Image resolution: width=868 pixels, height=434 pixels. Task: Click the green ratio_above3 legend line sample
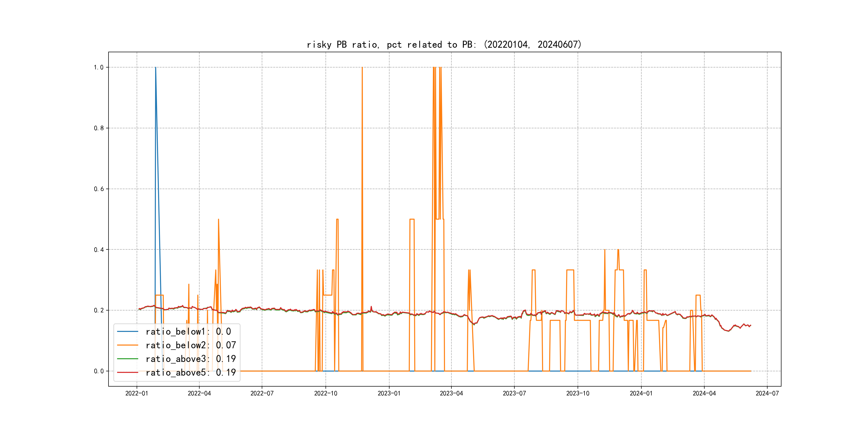(127, 359)
